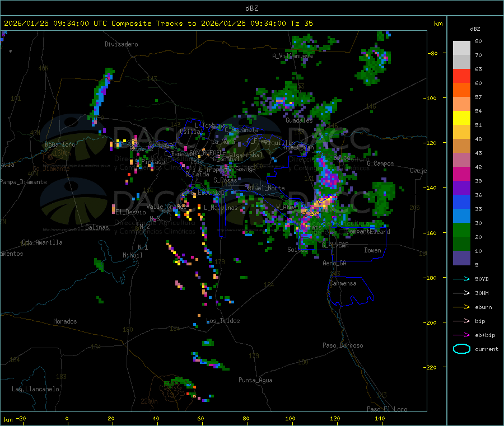The height and width of the screenshot is (426, 504).
Task: Click the white 80 dBZ color swatch
Action: [461, 48]
